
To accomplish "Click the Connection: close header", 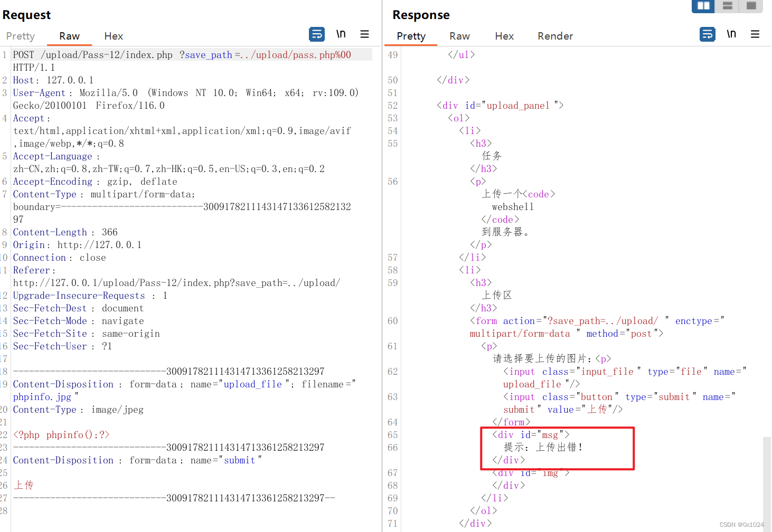I will (x=59, y=258).
